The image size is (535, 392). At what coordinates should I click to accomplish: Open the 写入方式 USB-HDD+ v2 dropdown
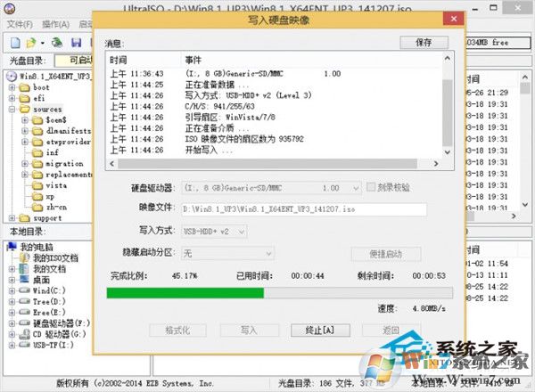pyautogui.click(x=242, y=232)
